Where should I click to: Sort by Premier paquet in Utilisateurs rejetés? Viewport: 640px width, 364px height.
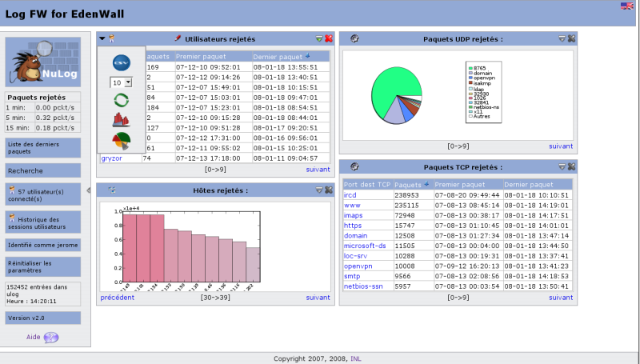(x=201, y=57)
